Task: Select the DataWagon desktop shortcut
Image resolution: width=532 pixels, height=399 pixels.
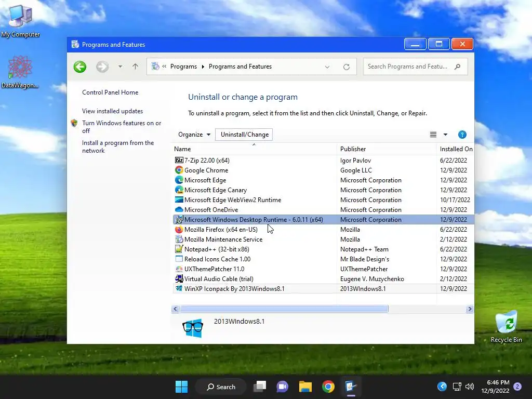Action: 20,72
